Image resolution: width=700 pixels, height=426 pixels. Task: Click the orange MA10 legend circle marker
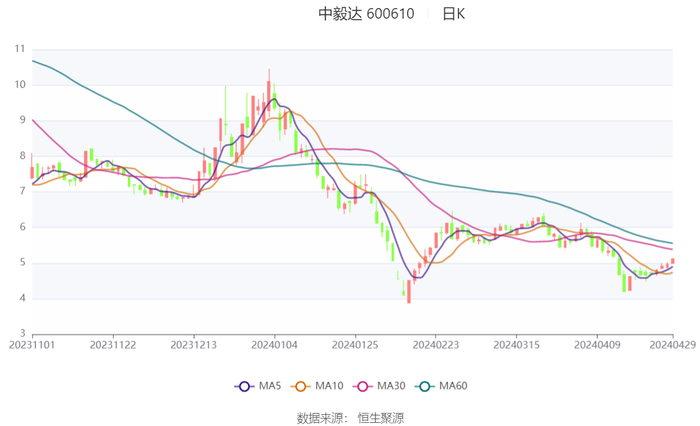[299, 386]
